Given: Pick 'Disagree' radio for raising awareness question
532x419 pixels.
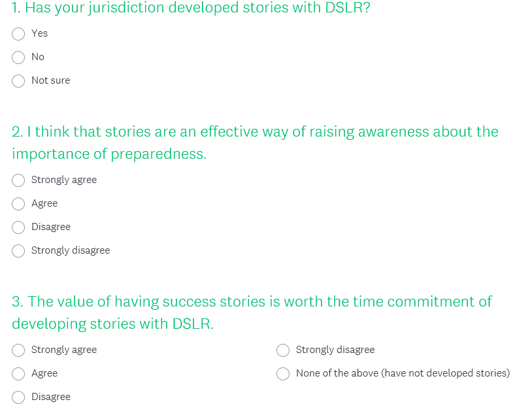Looking at the screenshot, I should point(19,227).
